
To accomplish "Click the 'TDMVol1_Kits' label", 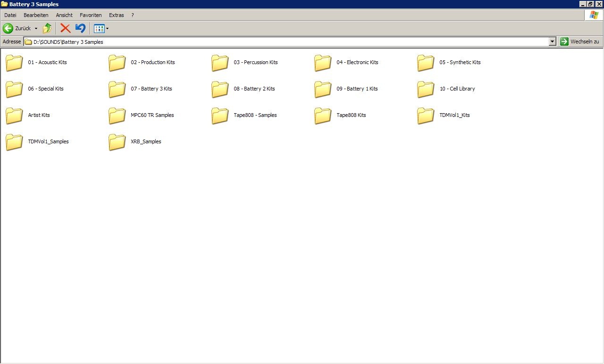I will pos(454,115).
